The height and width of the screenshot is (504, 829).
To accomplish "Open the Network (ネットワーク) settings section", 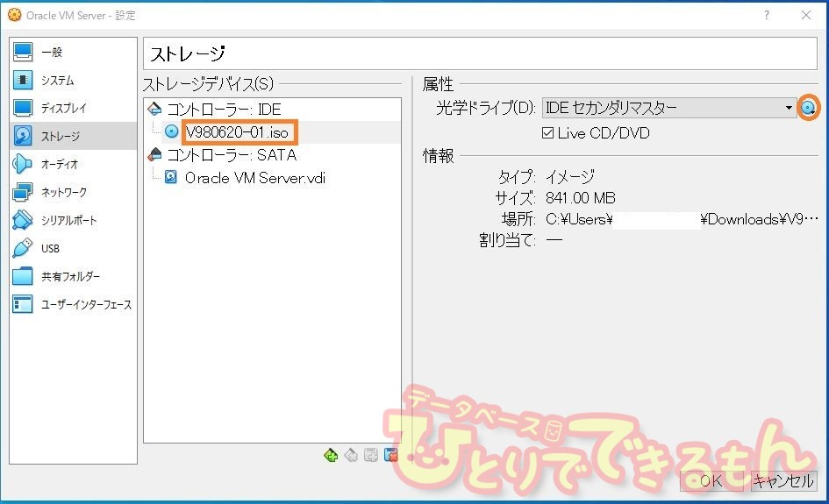I will 63,192.
